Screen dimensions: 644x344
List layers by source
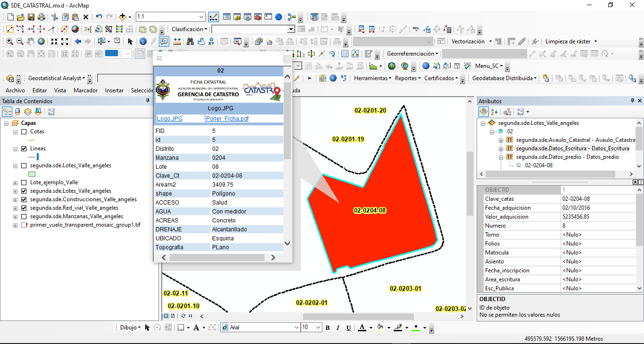coord(17,112)
